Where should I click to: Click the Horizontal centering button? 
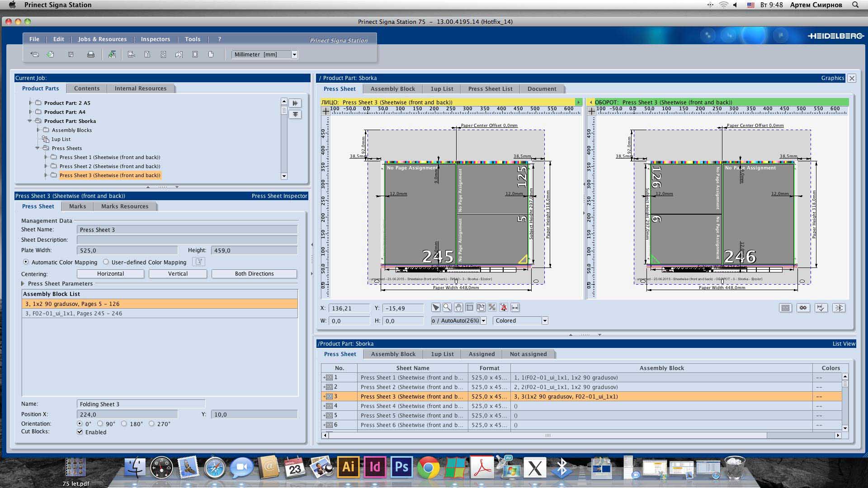(x=110, y=273)
